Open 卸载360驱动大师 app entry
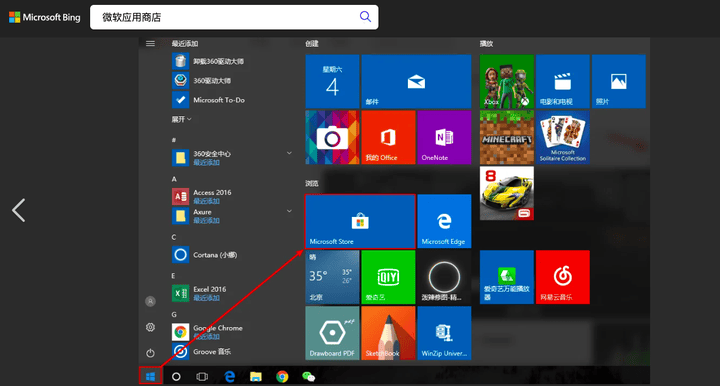 208,61
